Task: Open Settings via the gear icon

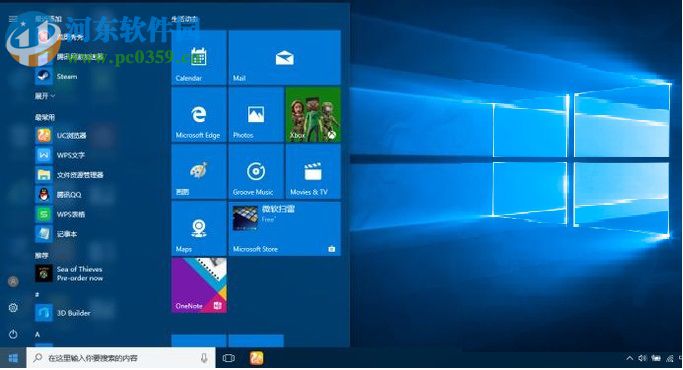Action: 13,308
